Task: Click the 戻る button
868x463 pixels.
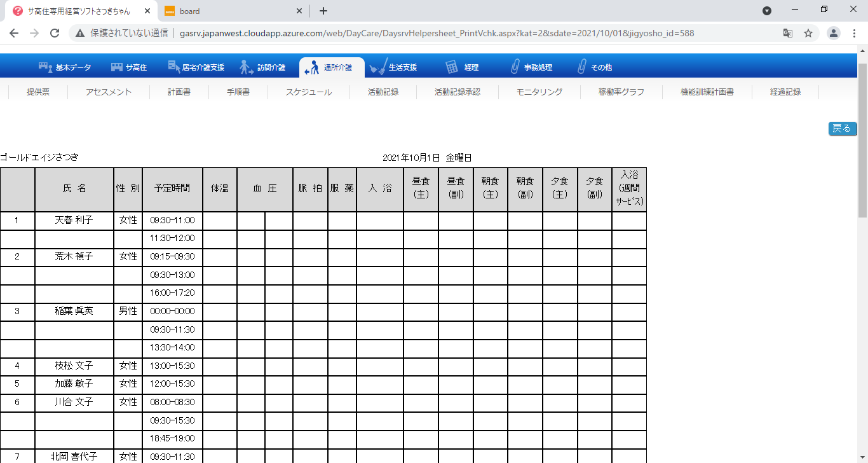Action: [842, 128]
